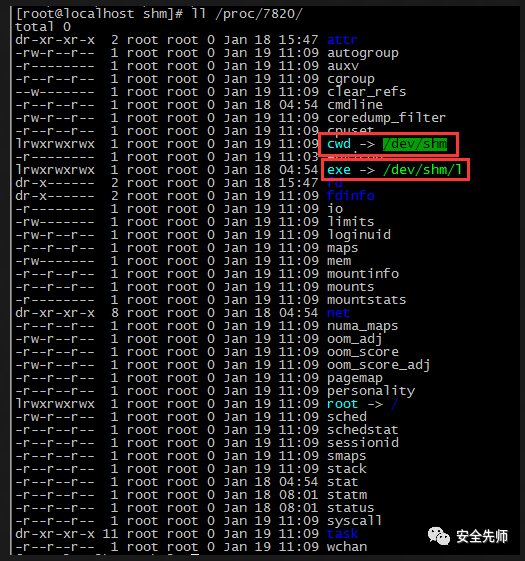Select the "maps" file name
The width and height of the screenshot is (525, 561).
pos(342,248)
